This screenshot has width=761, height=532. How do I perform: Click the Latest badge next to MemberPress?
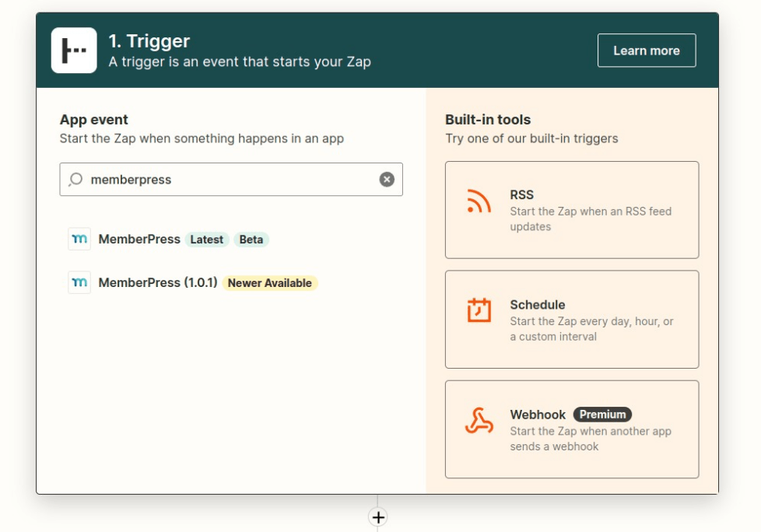(207, 240)
